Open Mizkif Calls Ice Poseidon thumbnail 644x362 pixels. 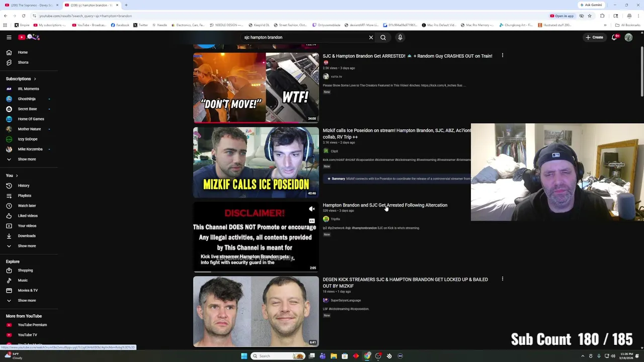click(256, 162)
